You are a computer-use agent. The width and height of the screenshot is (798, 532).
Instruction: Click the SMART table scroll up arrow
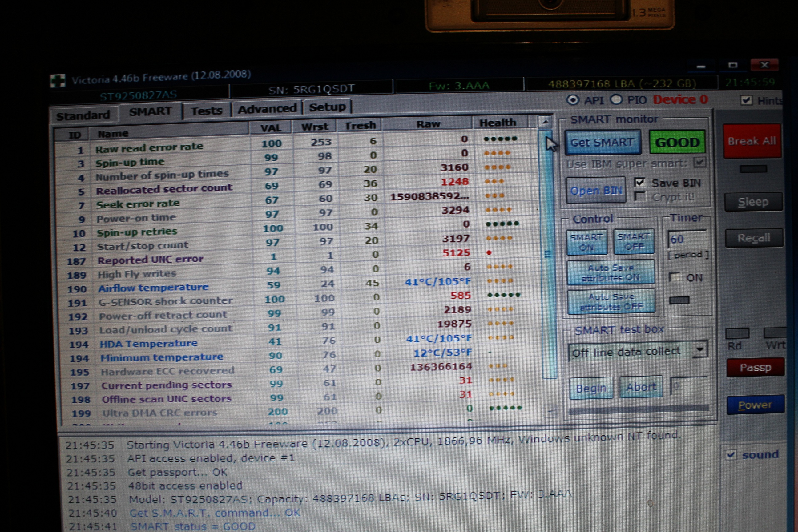pos(545,122)
